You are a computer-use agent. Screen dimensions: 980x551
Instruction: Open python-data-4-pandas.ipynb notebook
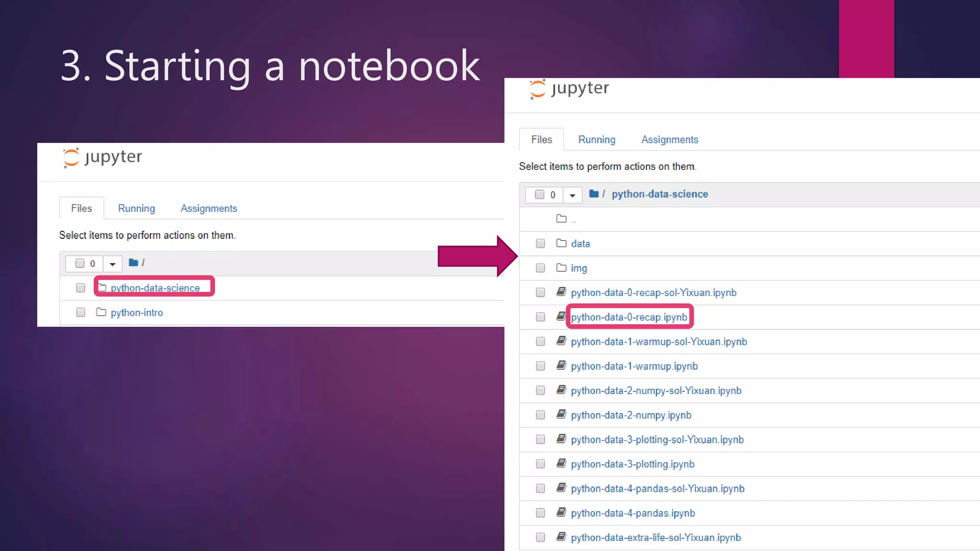tap(633, 513)
